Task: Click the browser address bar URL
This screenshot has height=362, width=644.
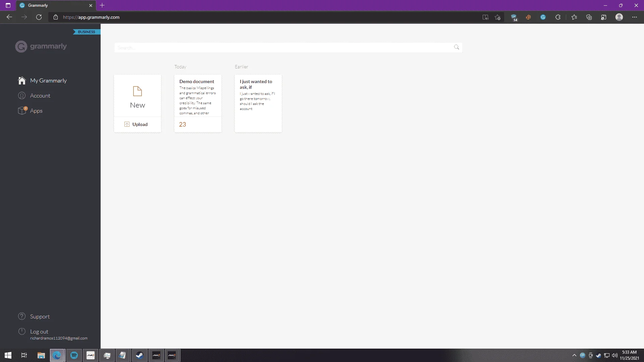Action: point(91,17)
